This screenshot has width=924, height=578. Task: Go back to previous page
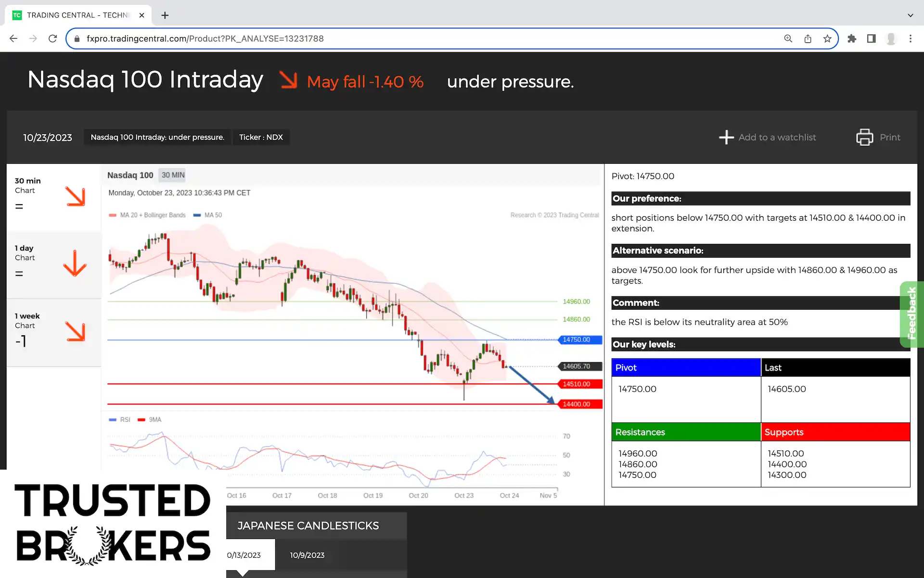click(13, 39)
